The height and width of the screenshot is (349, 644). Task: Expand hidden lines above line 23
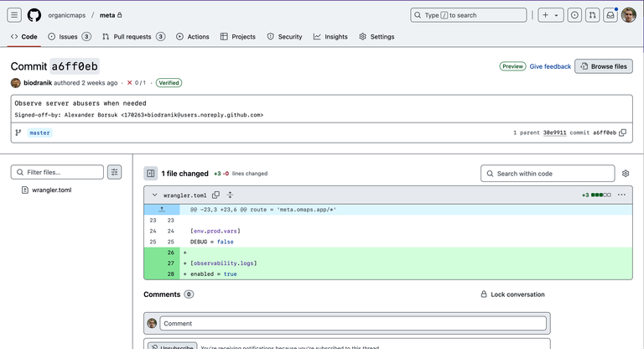coord(162,210)
